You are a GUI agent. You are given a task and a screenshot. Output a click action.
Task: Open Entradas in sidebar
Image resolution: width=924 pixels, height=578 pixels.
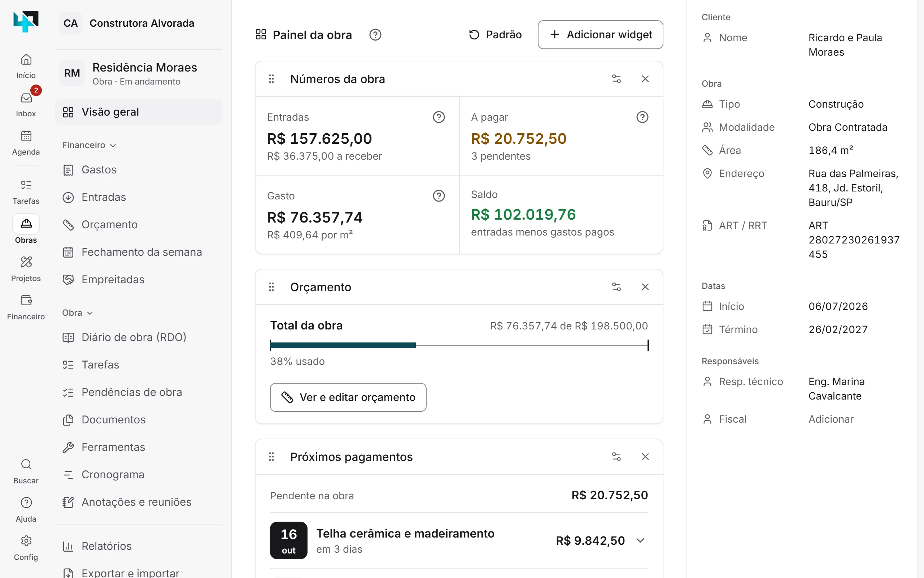pos(139,197)
